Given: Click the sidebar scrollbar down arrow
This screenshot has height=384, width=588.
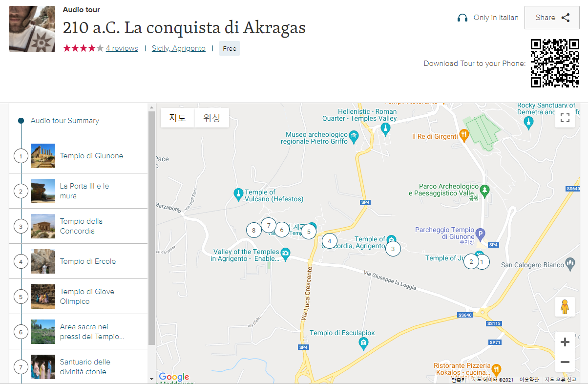Looking at the screenshot, I should [x=151, y=379].
